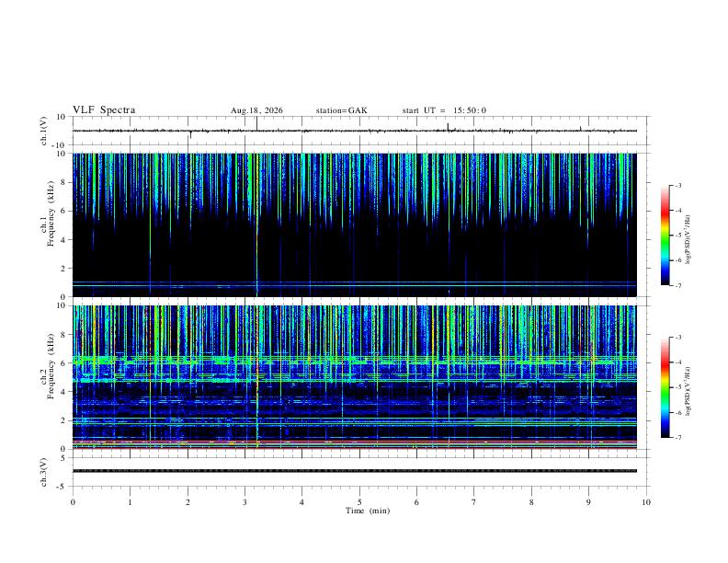
Task: Click the 5 minute tick on time axis
Action: click(359, 502)
